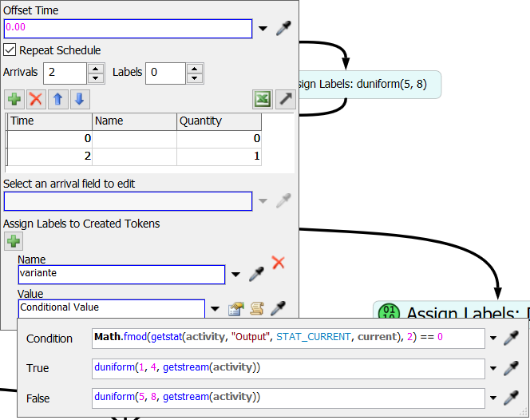This screenshot has width=530, height=420.
Task: Select the Quantity cell with value 0
Action: coord(219,139)
